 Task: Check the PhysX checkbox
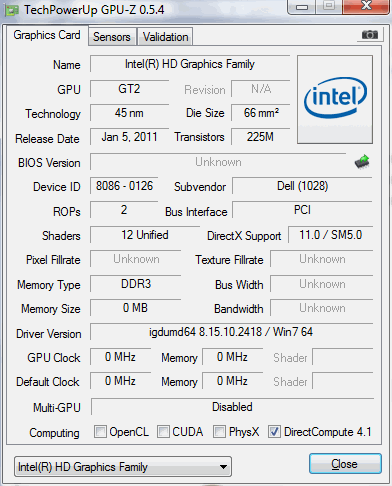219,431
